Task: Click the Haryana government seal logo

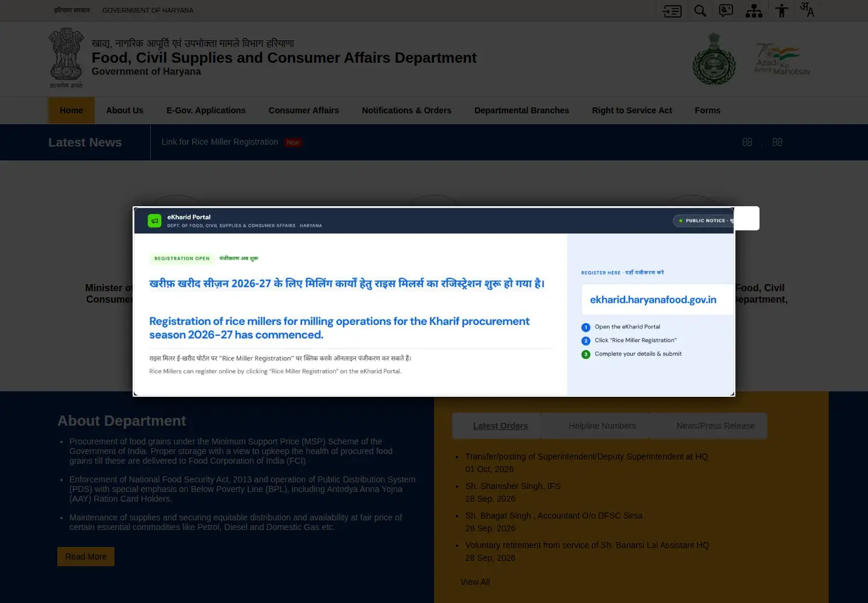Action: point(714,58)
